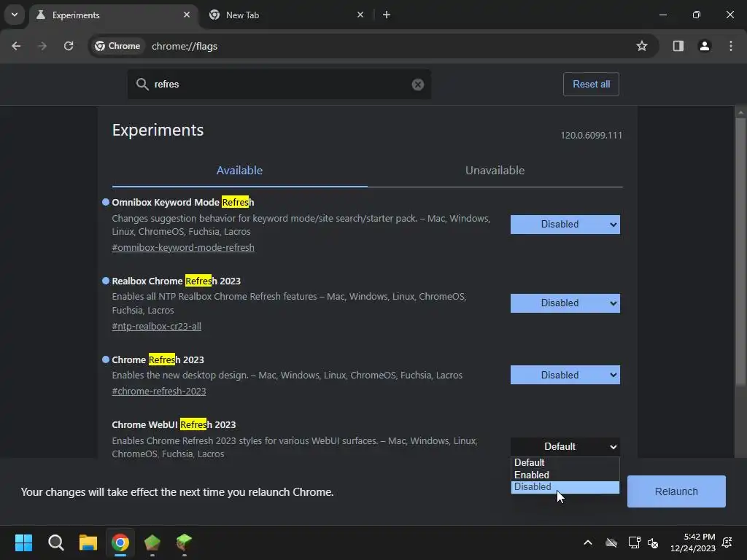Viewport: 747px width, 560px height.
Task: Open the notifications bell icon
Action: (727, 542)
